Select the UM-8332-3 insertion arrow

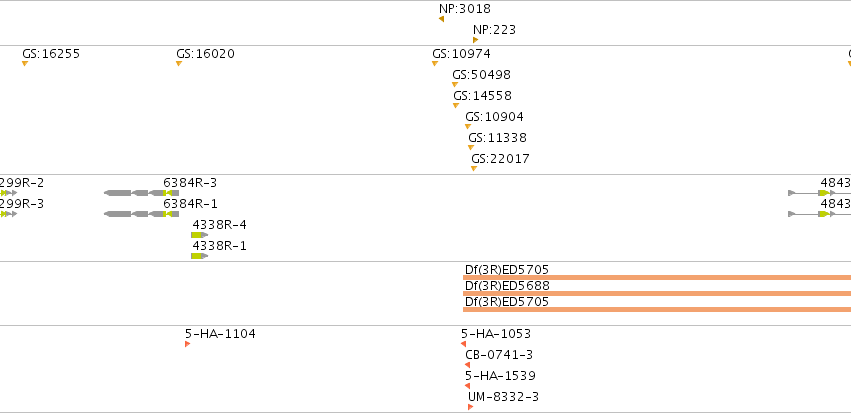pyautogui.click(x=470, y=407)
